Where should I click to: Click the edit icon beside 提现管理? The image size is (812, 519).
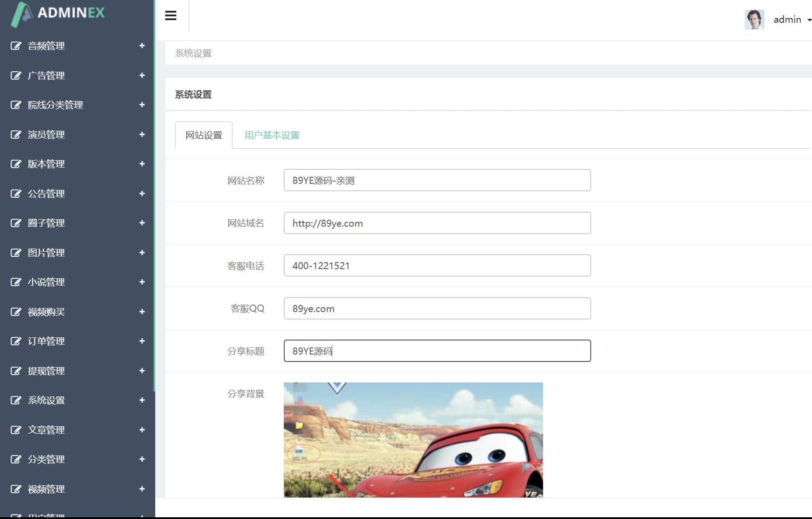click(x=16, y=371)
